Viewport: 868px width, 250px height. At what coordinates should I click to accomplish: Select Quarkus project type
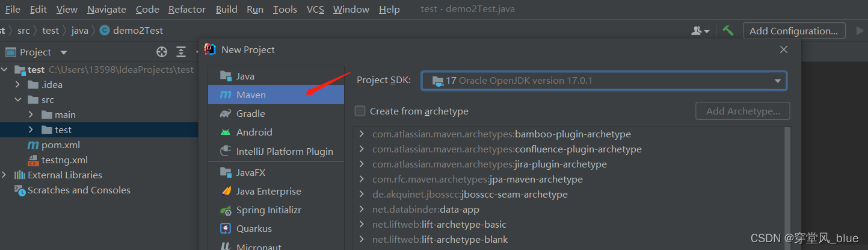[276, 228]
